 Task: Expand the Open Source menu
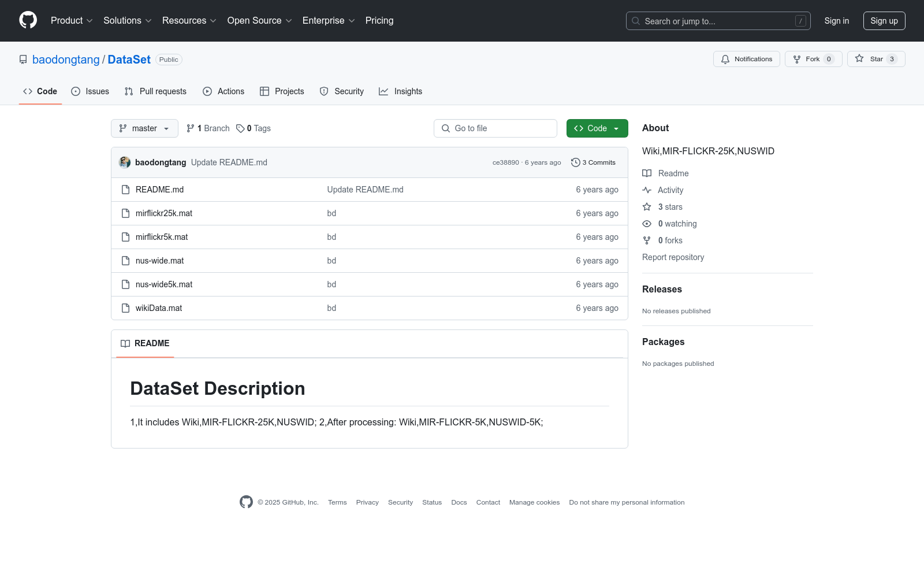(x=260, y=21)
